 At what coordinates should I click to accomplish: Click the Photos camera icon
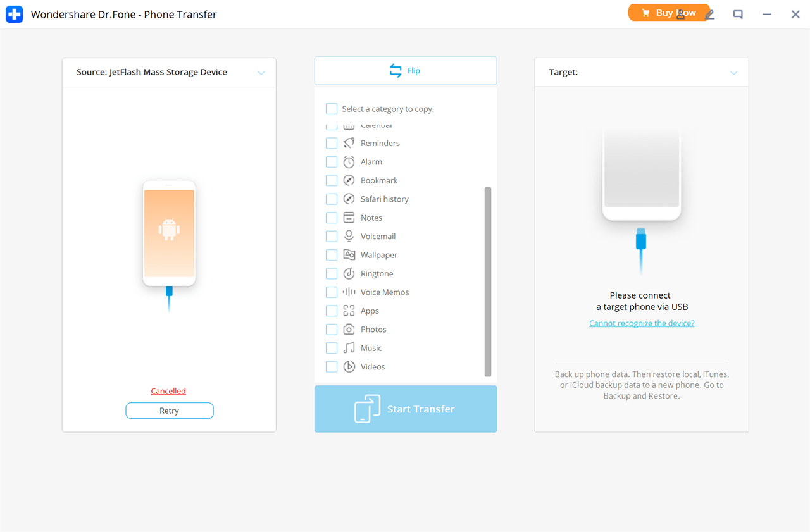[x=349, y=330]
